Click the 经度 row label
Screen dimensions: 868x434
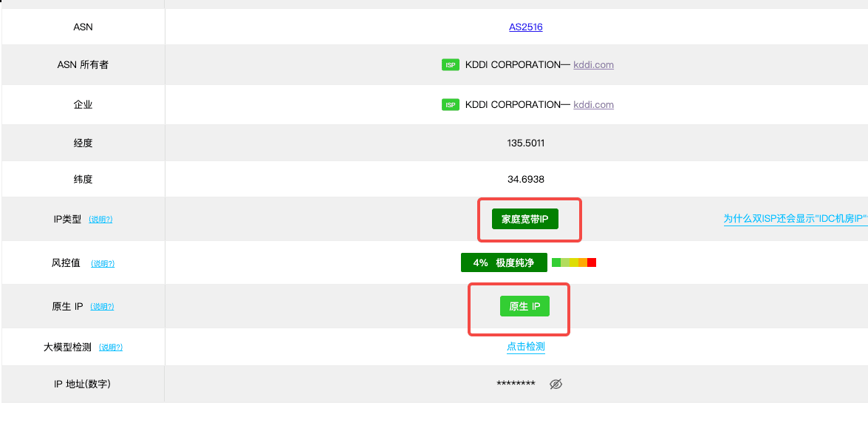83,143
